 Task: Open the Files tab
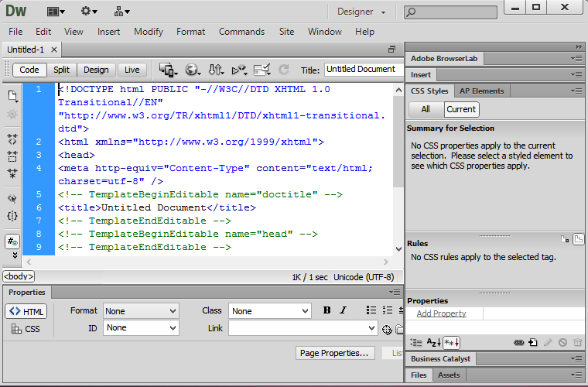pos(419,375)
